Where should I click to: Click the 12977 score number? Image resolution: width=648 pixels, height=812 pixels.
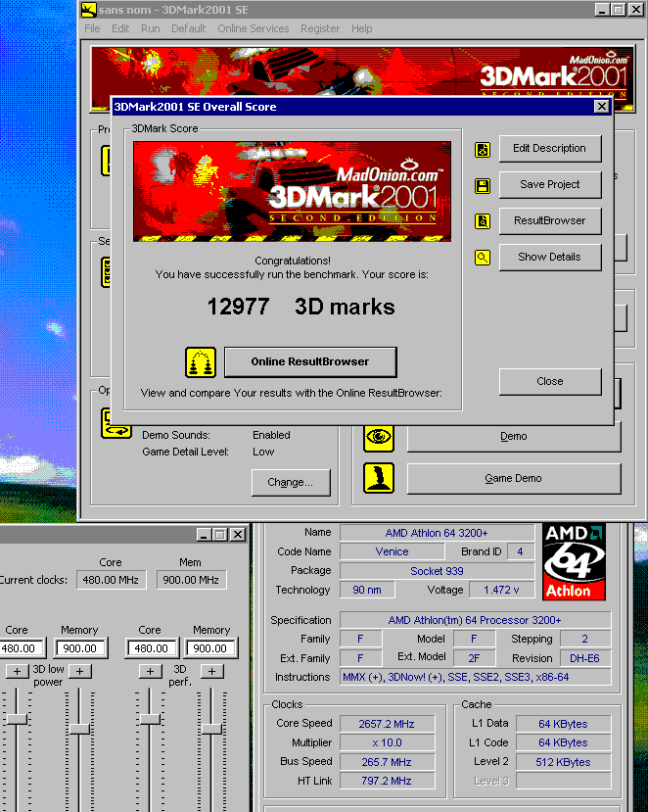point(238,307)
